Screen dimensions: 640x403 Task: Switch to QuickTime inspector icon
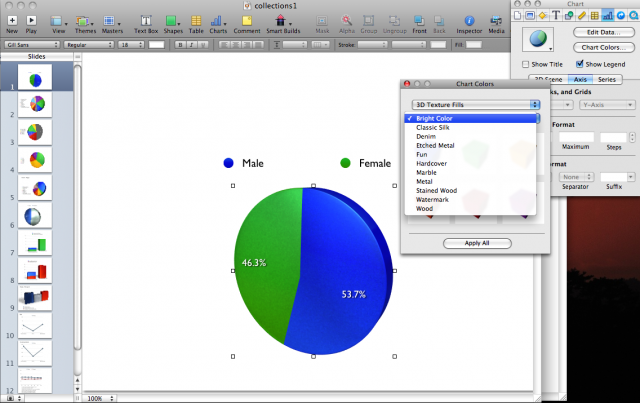(634, 16)
